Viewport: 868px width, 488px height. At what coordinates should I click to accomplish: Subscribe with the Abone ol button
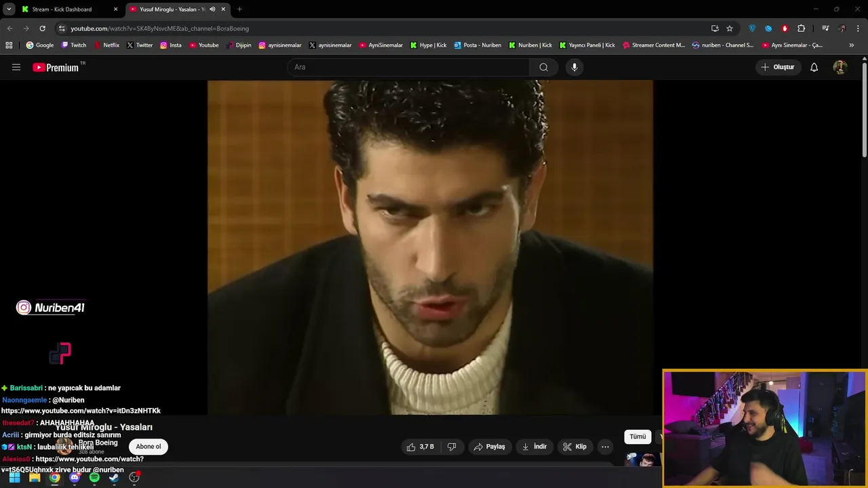149,447
